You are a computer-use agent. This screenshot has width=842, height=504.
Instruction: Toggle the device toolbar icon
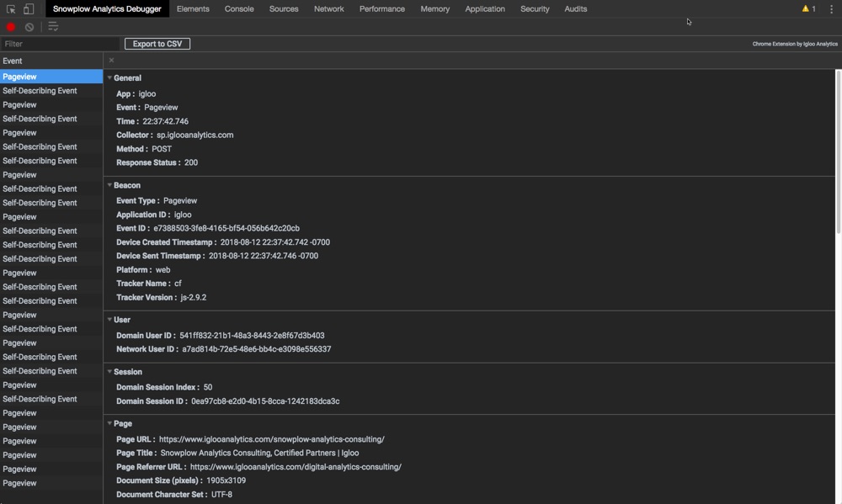coord(29,9)
